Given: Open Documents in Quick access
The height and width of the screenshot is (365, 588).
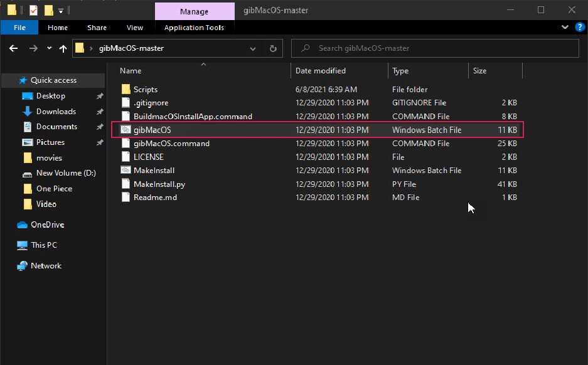Looking at the screenshot, I should point(56,127).
